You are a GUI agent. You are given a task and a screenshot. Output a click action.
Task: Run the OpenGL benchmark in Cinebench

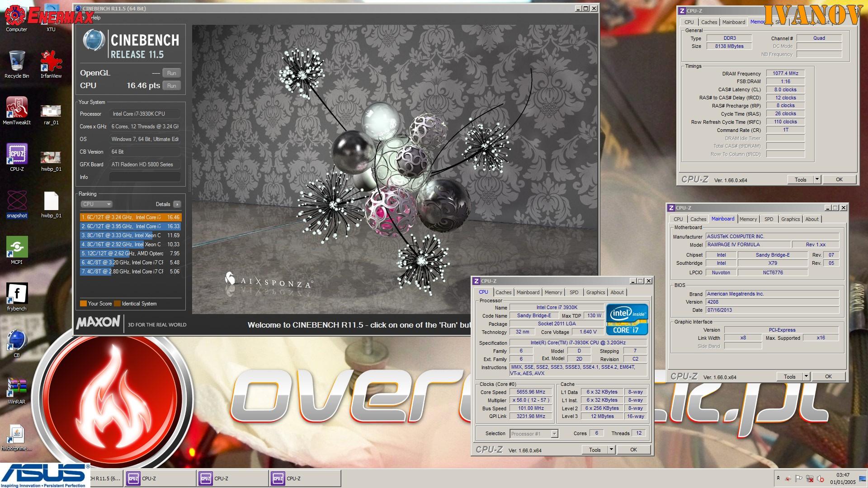(172, 73)
